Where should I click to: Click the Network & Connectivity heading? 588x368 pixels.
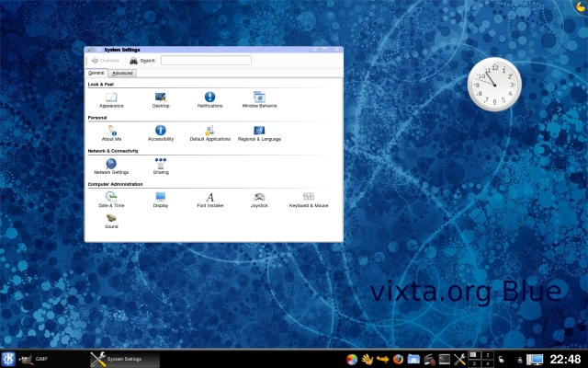113,151
